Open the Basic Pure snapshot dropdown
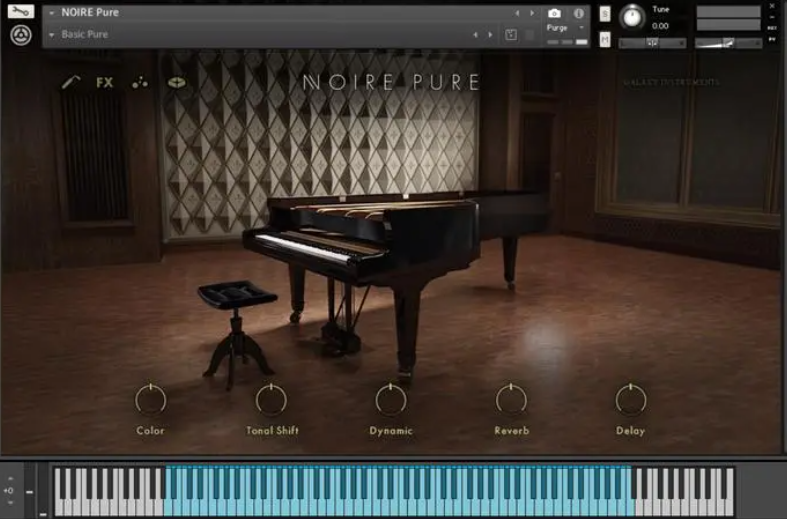This screenshot has height=519, width=787. click(52, 35)
